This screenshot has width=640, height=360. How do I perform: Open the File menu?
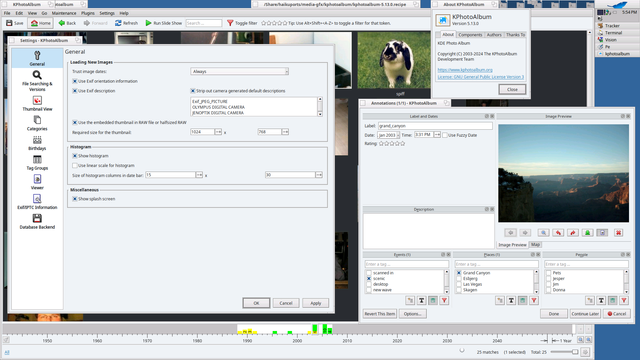click(x=7, y=13)
